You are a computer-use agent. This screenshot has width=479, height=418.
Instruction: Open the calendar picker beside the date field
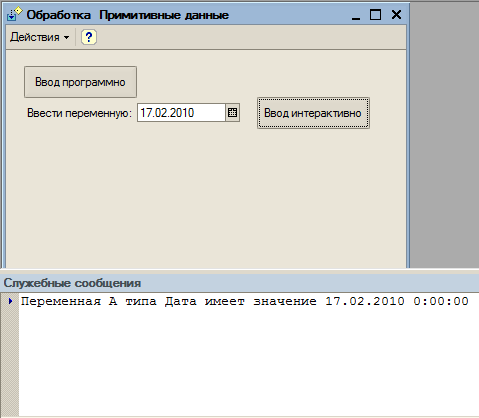232,113
